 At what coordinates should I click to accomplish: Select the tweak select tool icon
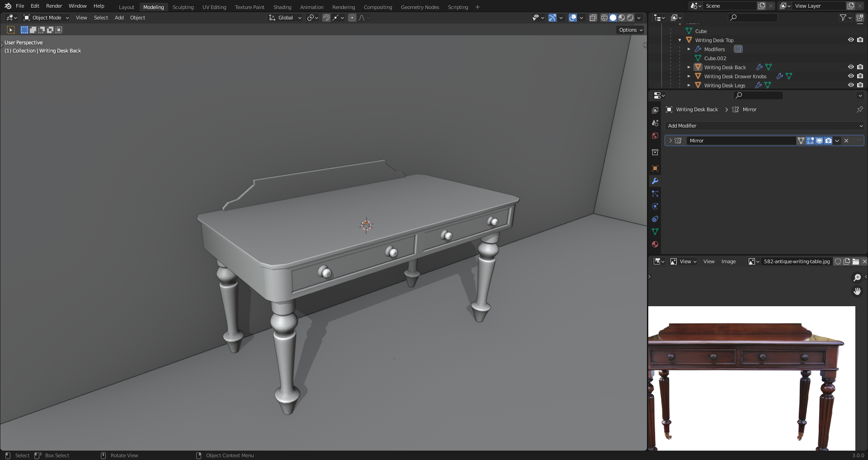(11, 30)
